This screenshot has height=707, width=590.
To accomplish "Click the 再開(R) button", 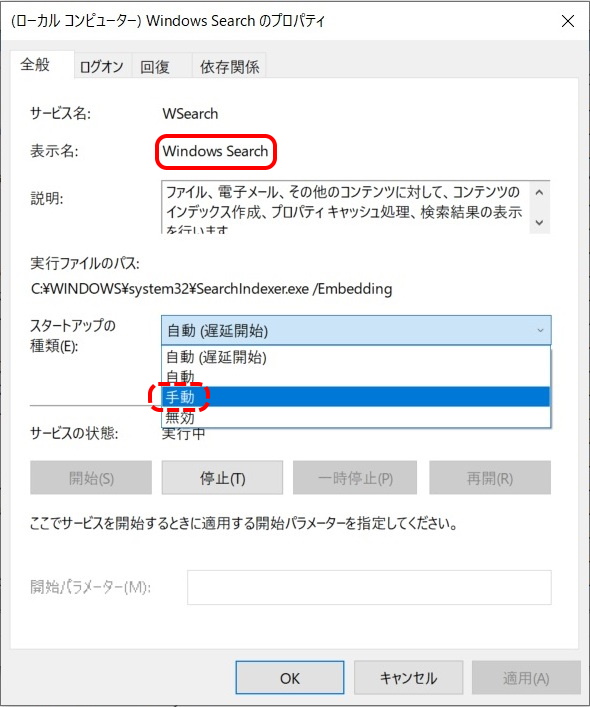I will click(490, 477).
